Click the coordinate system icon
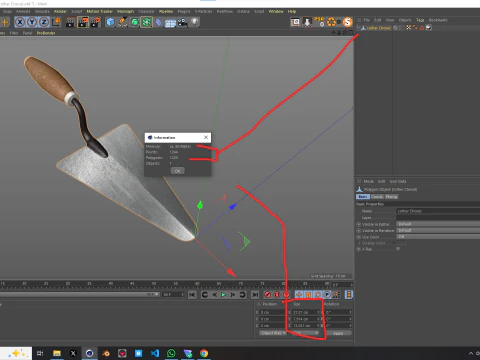Viewport: 480px width, 360px height. [56, 22]
